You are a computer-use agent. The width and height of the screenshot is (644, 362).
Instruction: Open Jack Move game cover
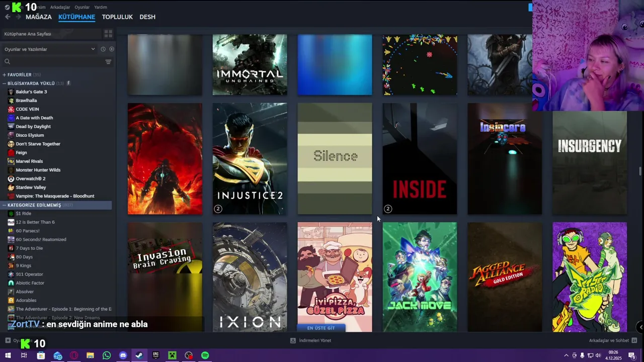tap(420, 277)
